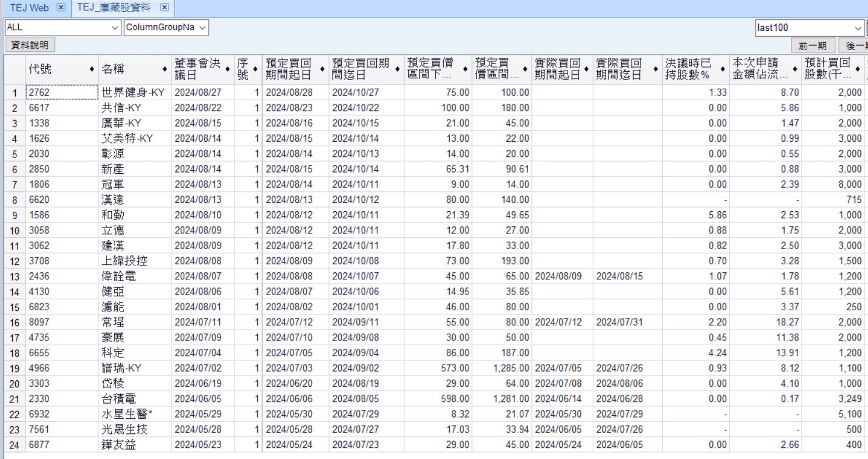The image size is (868, 459).
Task: Click the sort marker on 名稱 column
Action: pos(165,69)
